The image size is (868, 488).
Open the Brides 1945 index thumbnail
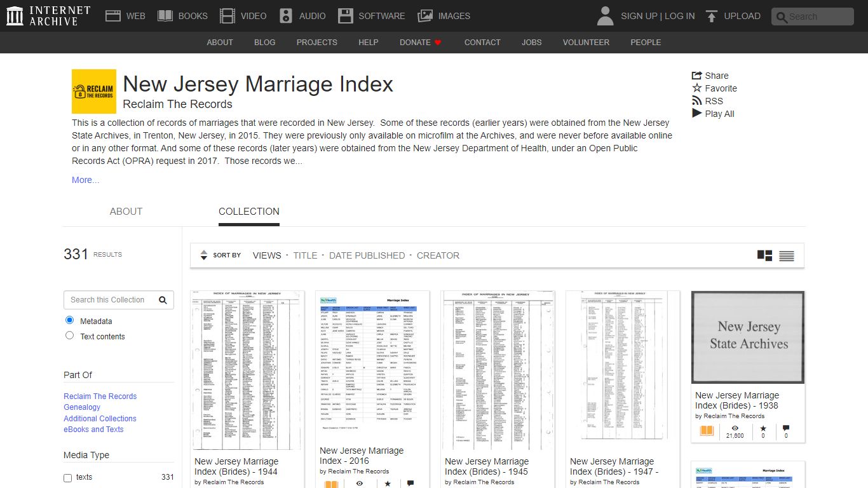point(498,370)
